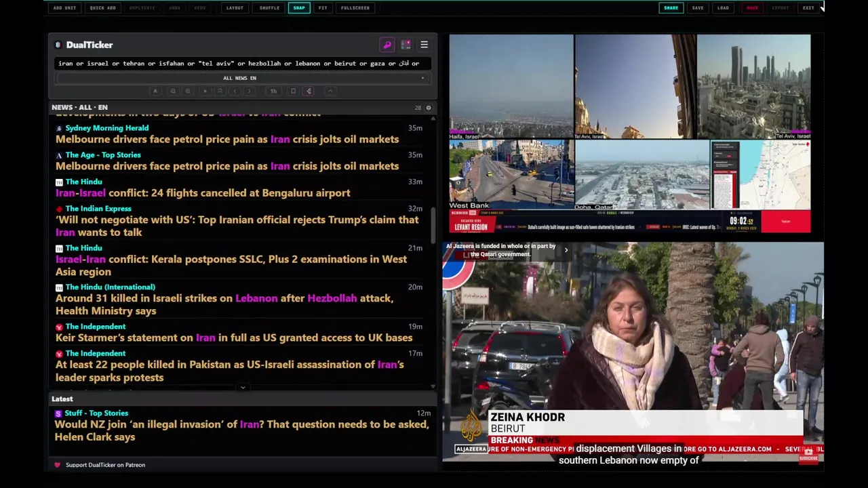
Task: Open the Bengaluru airport flights cancelled headline
Action: click(203, 193)
